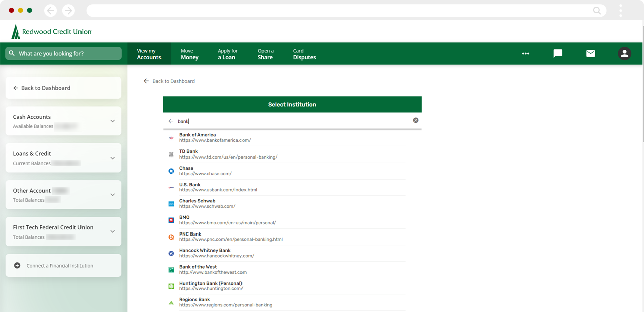Click the plus icon beside Connect a Financial Institution
The width and height of the screenshot is (644, 312).
point(17,265)
